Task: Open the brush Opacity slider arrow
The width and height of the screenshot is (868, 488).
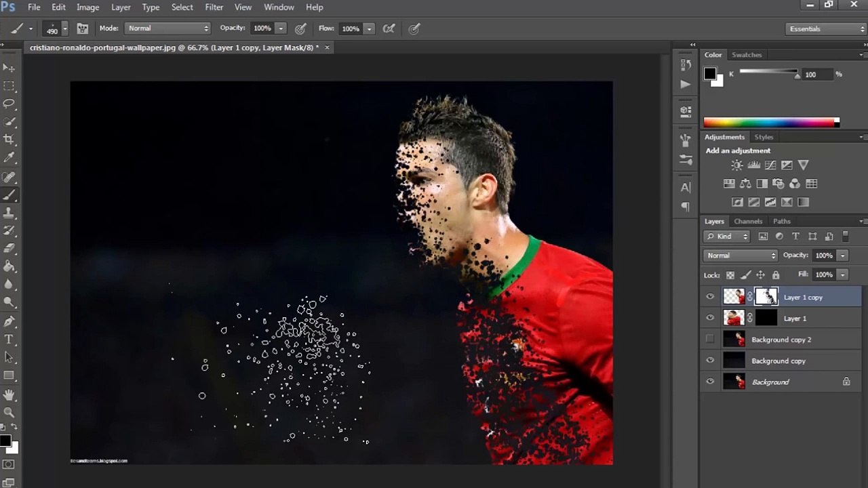Action: coord(281,28)
